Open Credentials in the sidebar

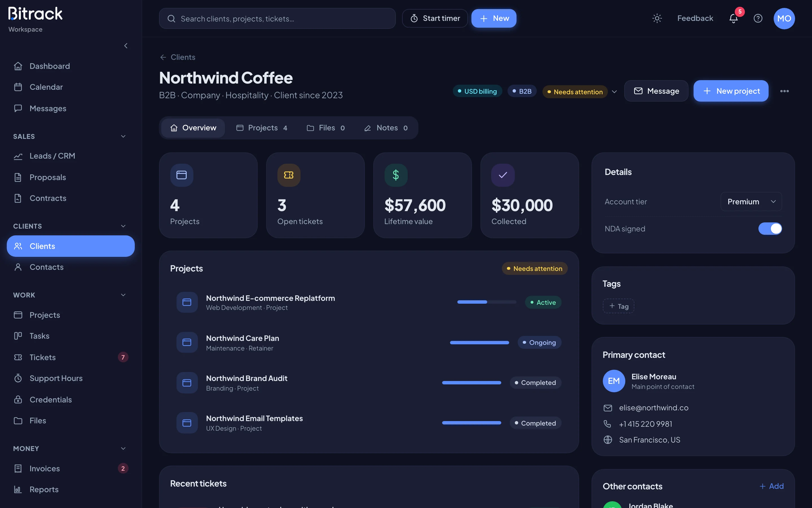tap(70, 399)
